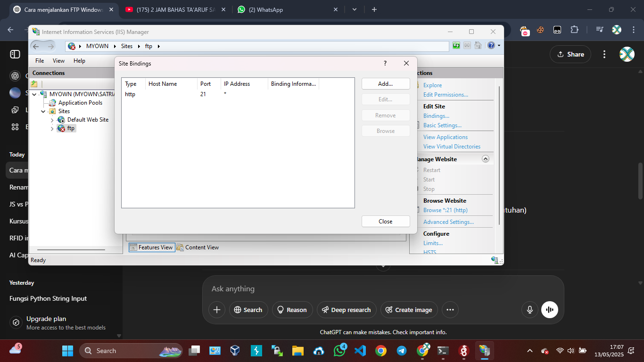The image size is (644, 362).
Task: Select the ftp site in the tree
Action: click(71, 128)
